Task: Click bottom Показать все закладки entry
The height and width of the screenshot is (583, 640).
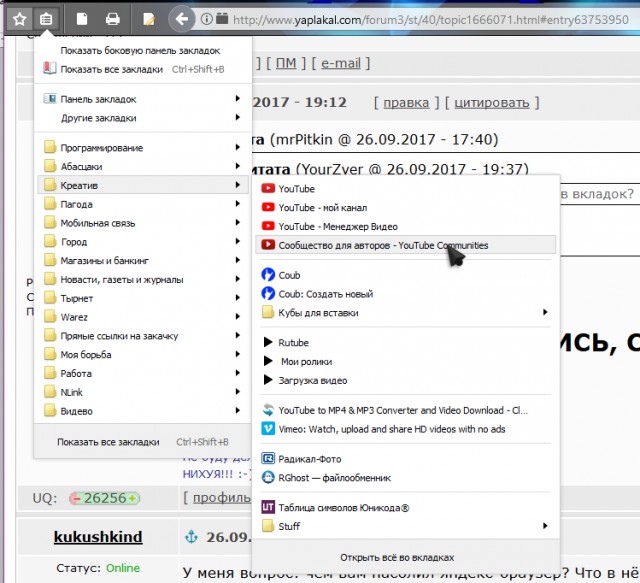Action: click(x=143, y=442)
